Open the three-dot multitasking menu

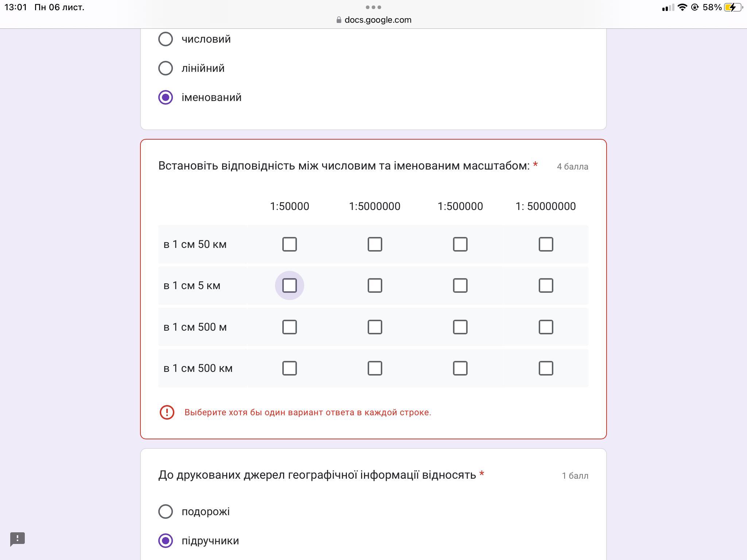373,7
